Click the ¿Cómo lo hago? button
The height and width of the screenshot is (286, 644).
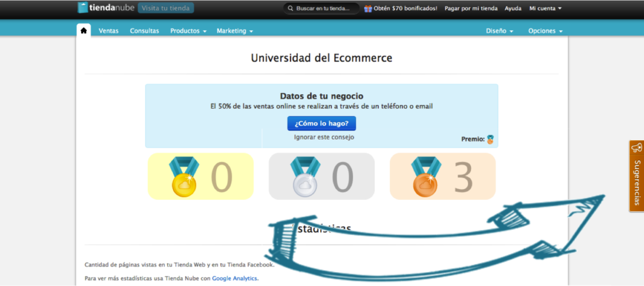[321, 123]
